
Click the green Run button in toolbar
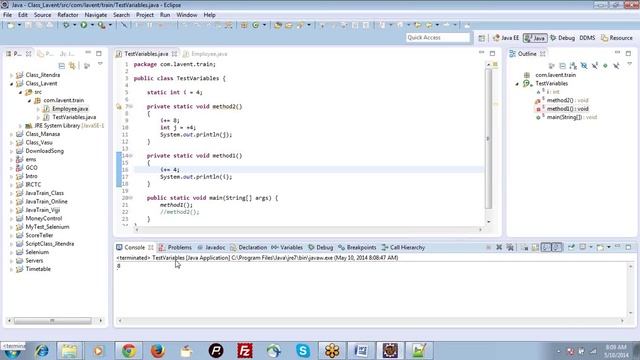[84, 25]
